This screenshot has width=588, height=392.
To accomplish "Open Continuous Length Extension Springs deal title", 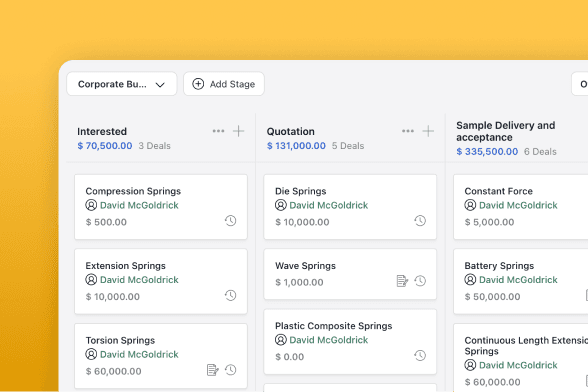I will (526, 345).
